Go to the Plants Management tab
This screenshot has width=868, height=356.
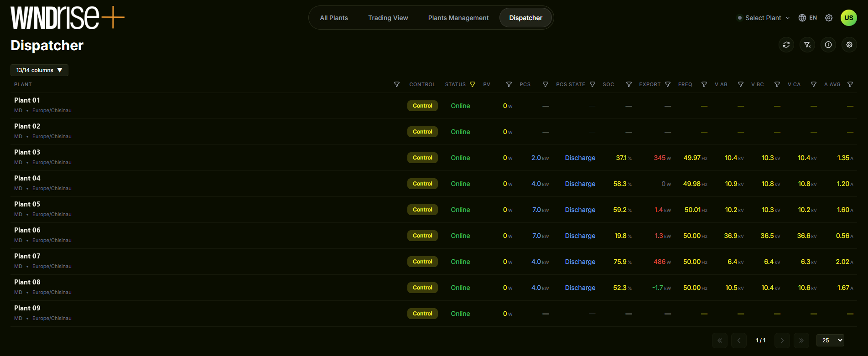point(458,18)
